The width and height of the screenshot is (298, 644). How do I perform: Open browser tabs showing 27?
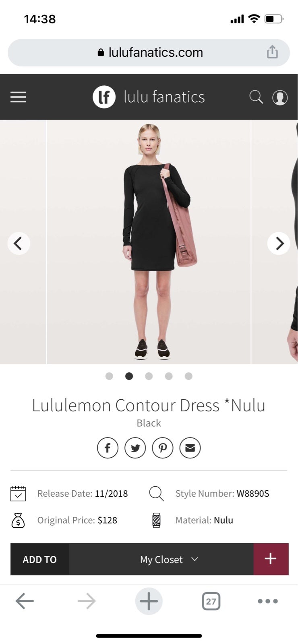211,601
